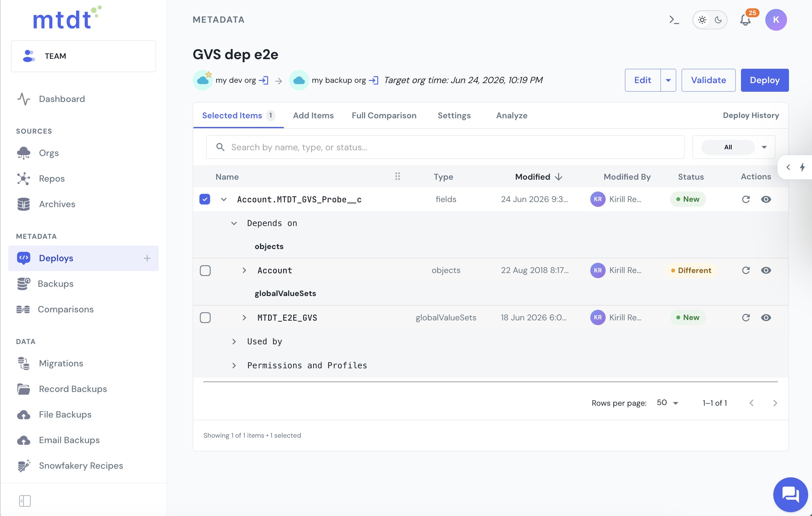Screen dimensions: 812x516
Task: Uncheck the Account.MTDT_GVS_Probe__c checkbox
Action: pyautogui.click(x=205, y=199)
